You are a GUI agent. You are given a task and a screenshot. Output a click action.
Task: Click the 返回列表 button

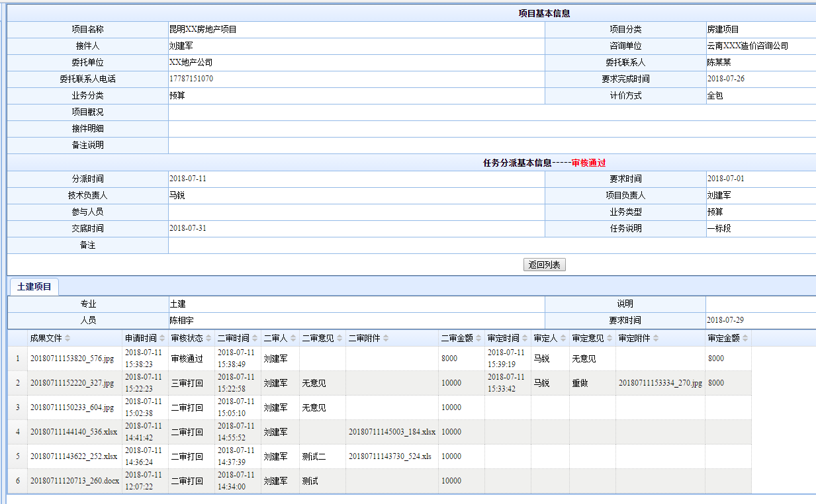coord(544,265)
